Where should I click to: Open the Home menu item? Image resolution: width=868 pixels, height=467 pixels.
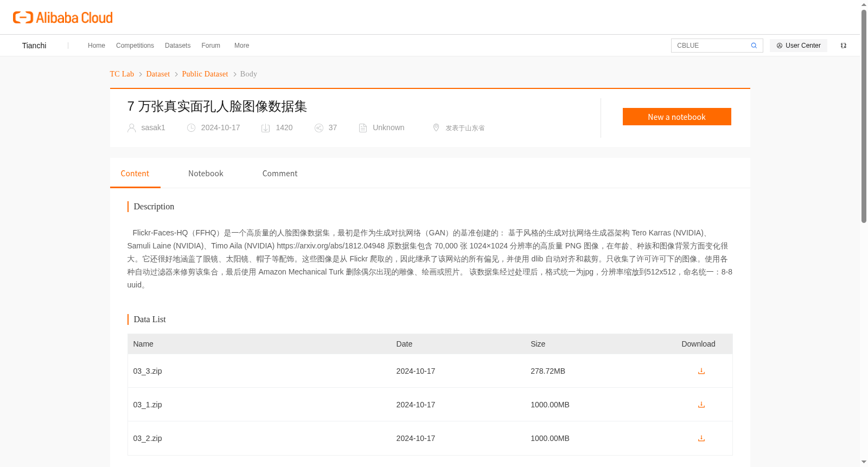(x=97, y=46)
